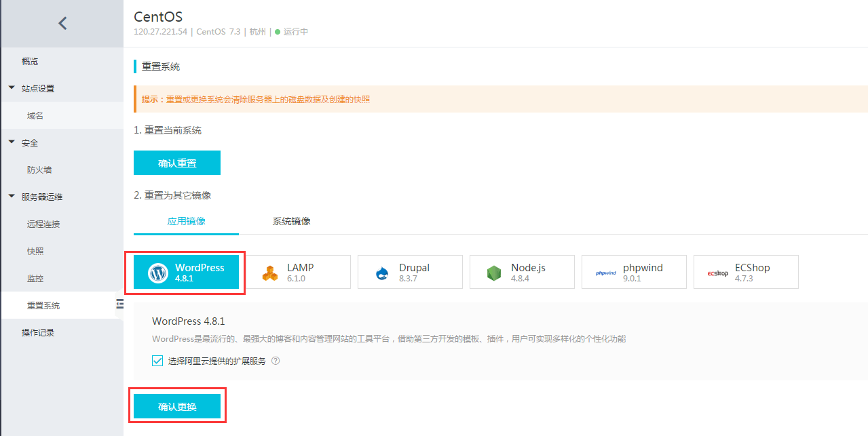
Task: Switch to the 应用镜像 tab
Action: click(x=186, y=221)
